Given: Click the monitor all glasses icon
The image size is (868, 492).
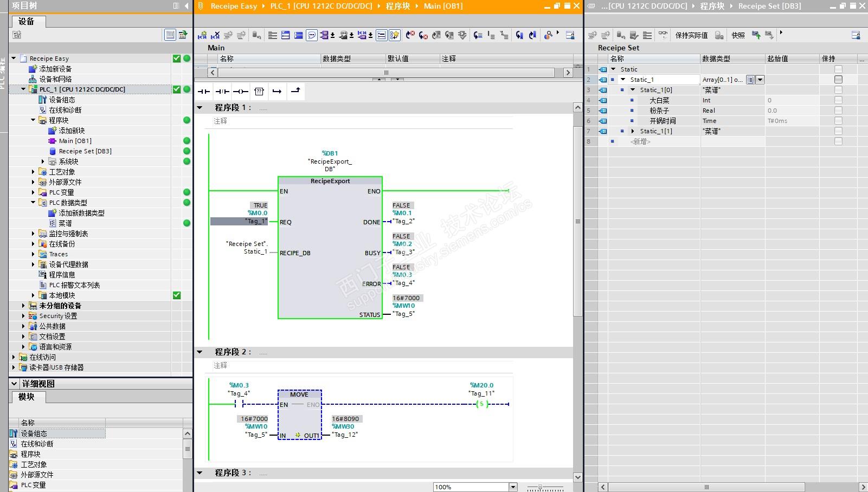Looking at the screenshot, I should (x=663, y=35).
